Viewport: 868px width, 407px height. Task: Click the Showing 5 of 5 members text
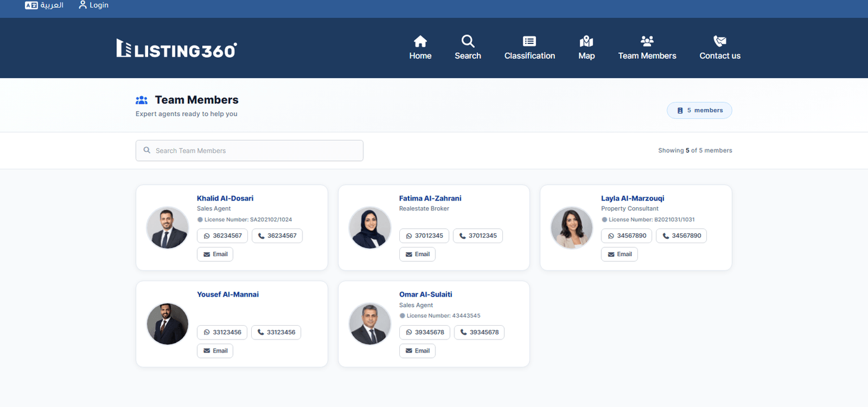tap(695, 151)
